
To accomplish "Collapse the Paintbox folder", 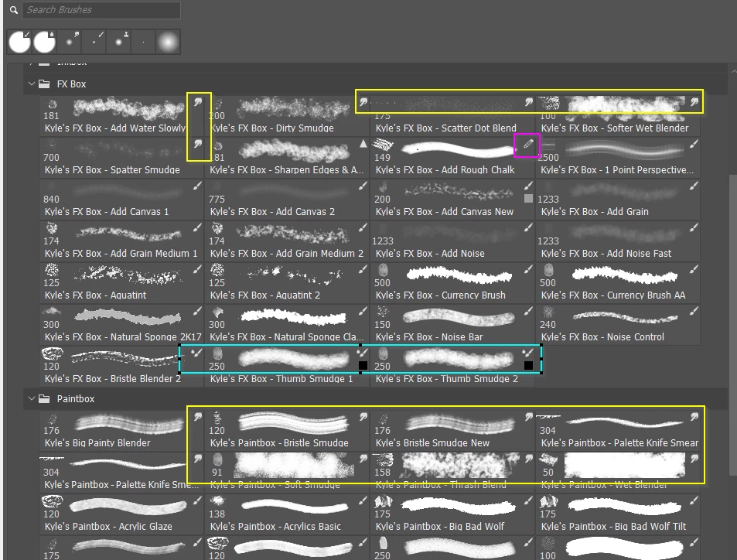I will click(32, 398).
